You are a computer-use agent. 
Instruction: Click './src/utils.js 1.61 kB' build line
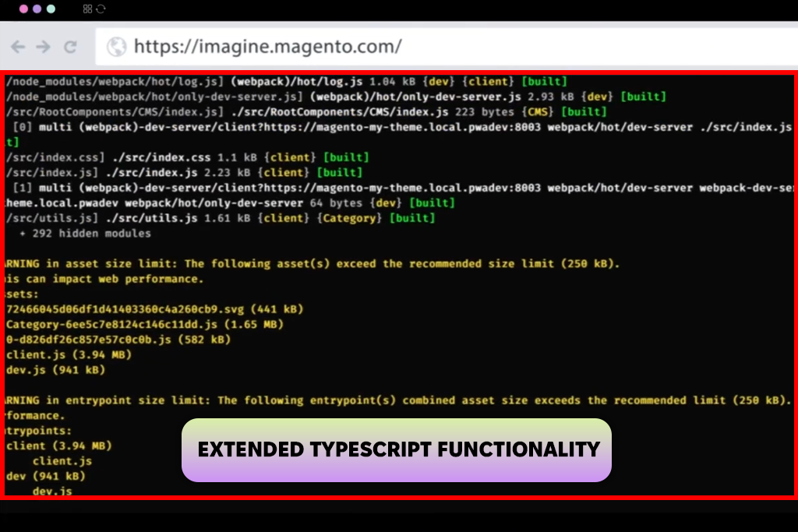click(x=221, y=218)
